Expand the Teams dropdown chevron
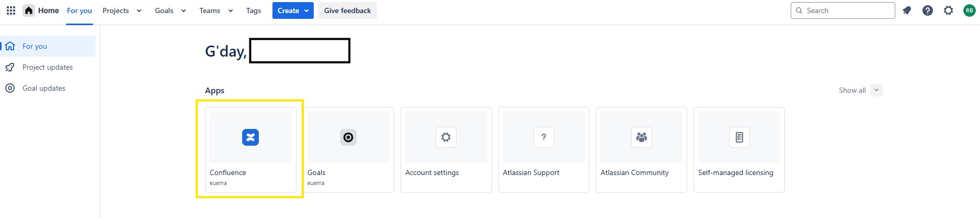980x218 pixels. 231,10
